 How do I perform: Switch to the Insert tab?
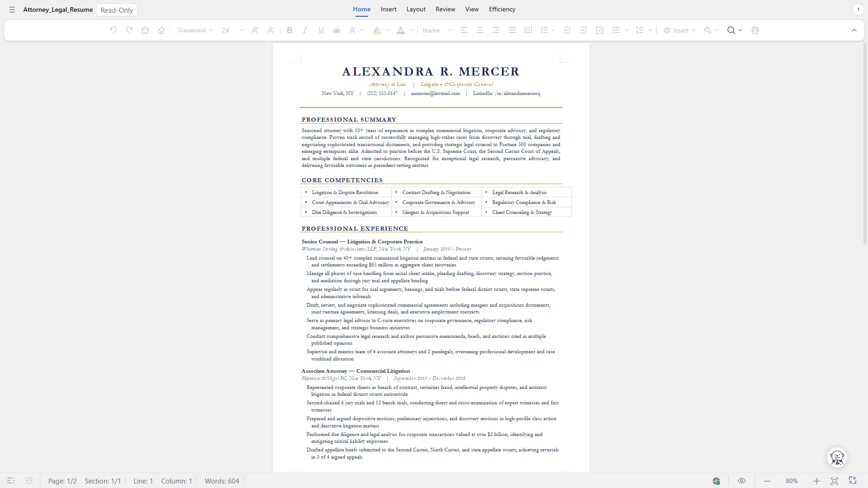389,9
